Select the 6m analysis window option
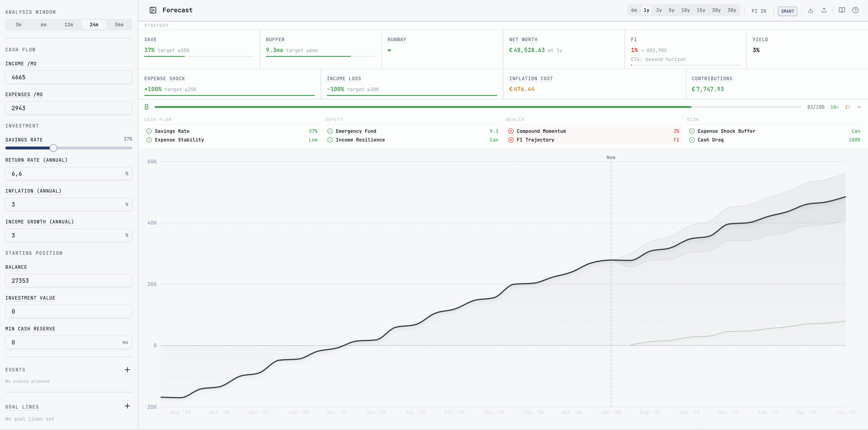The height and width of the screenshot is (430, 868). coord(43,25)
